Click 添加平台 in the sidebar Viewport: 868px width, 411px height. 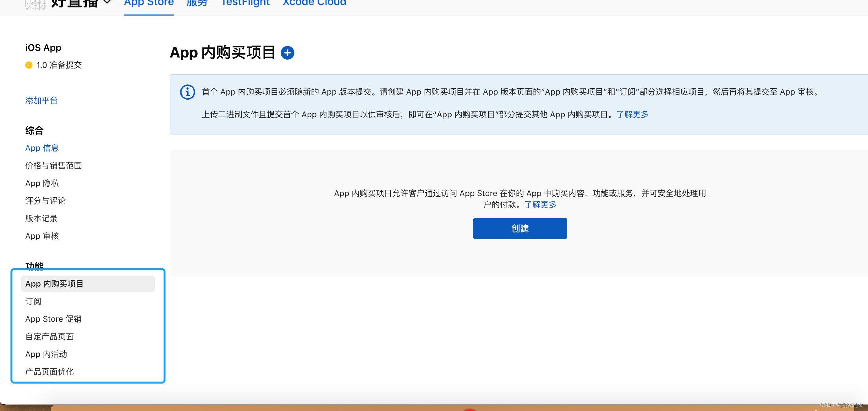point(41,100)
